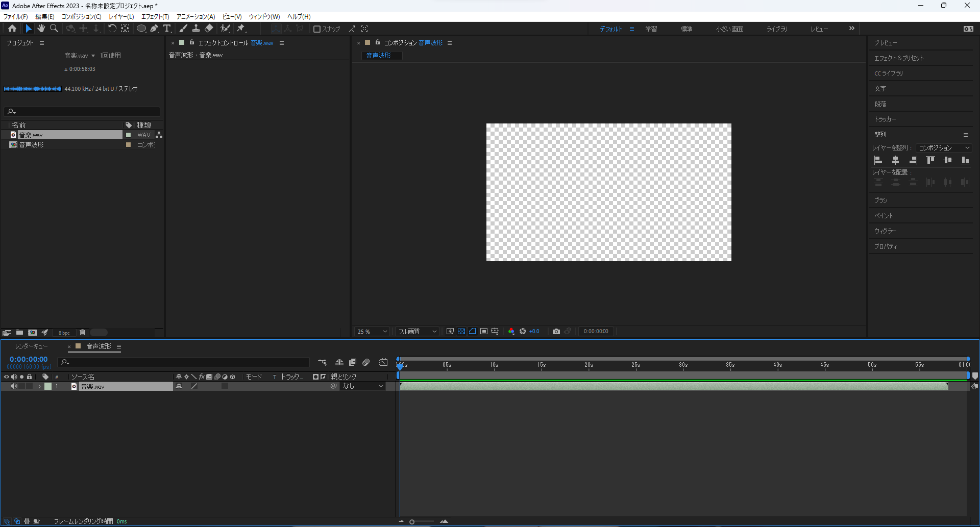Click the timeline zoom slider handle
980x527 pixels.
point(412,521)
